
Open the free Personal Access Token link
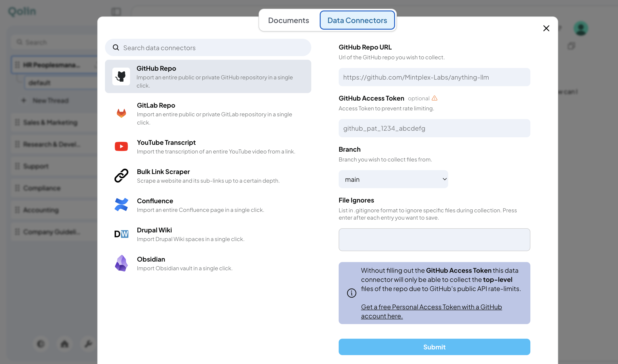(431, 311)
